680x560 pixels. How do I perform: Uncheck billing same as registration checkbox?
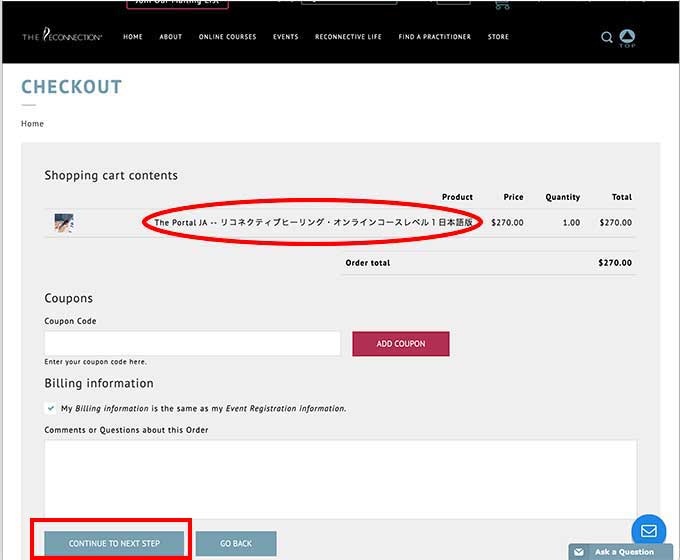[51, 408]
